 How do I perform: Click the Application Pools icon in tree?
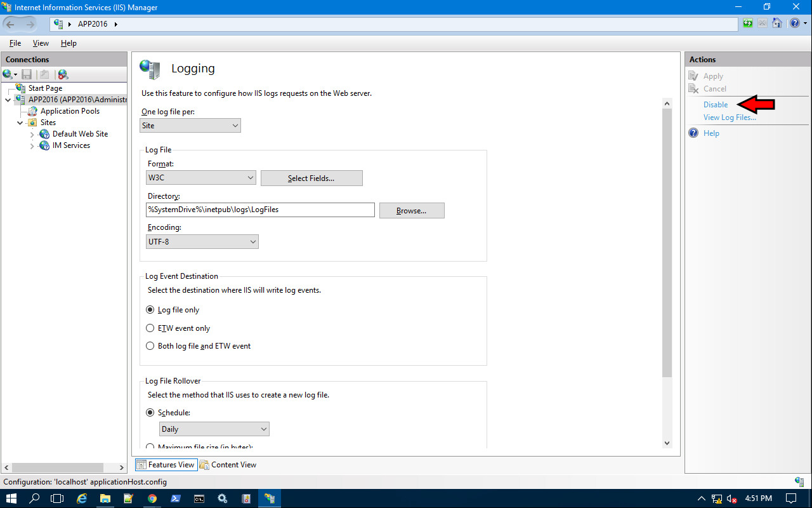pyautogui.click(x=32, y=111)
